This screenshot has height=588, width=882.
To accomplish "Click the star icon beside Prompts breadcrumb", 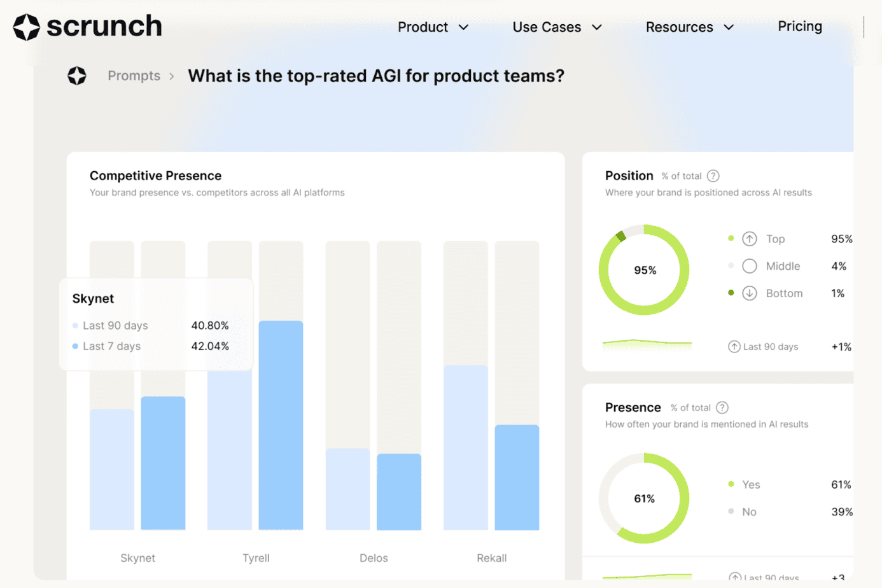I will pyautogui.click(x=77, y=76).
